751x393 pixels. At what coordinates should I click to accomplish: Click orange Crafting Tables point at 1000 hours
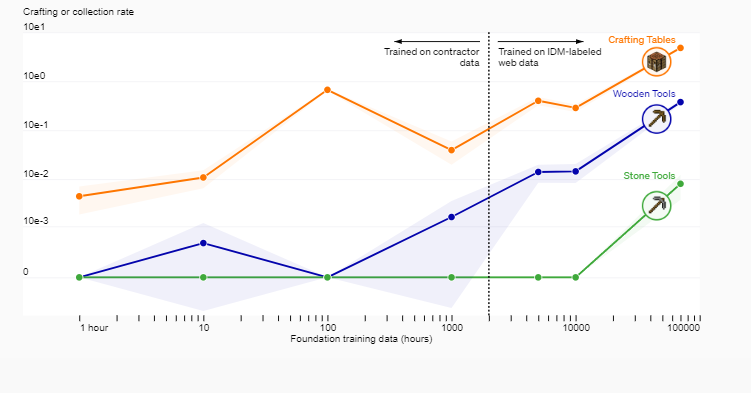tap(451, 150)
